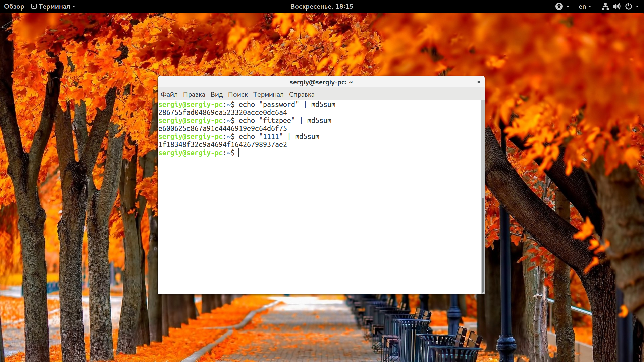Click the terminal title sergiy@sergiy-pc: ~
Screen dimensions: 644x362
321,82
